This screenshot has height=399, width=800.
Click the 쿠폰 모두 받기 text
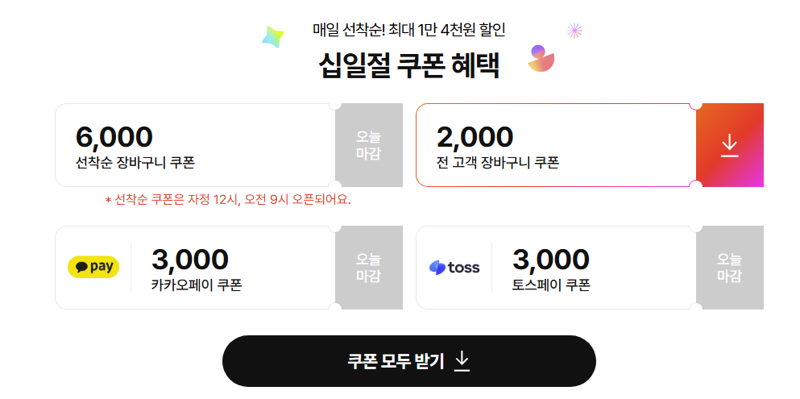[396, 361]
